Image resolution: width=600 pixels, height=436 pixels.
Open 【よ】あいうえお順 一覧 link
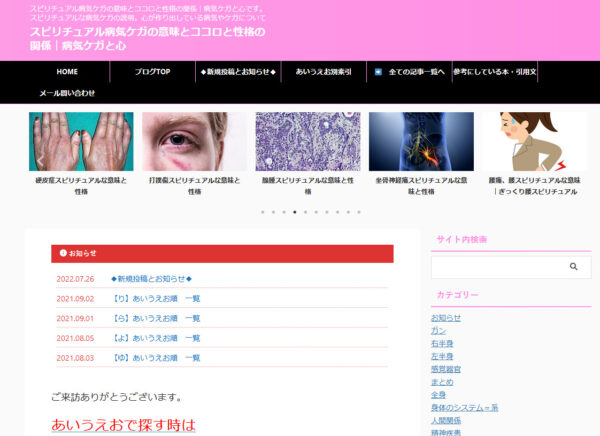[x=155, y=338]
